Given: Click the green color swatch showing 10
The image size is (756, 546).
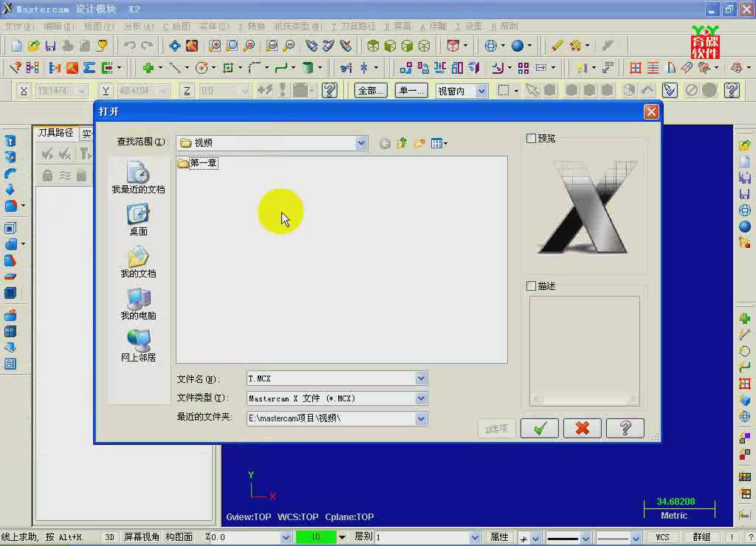Looking at the screenshot, I should pyautogui.click(x=316, y=537).
